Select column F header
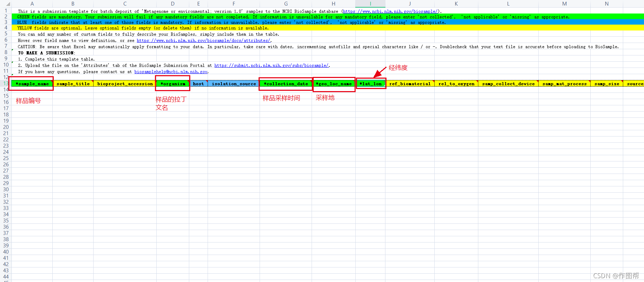This screenshot has height=282, width=644. 234,3
